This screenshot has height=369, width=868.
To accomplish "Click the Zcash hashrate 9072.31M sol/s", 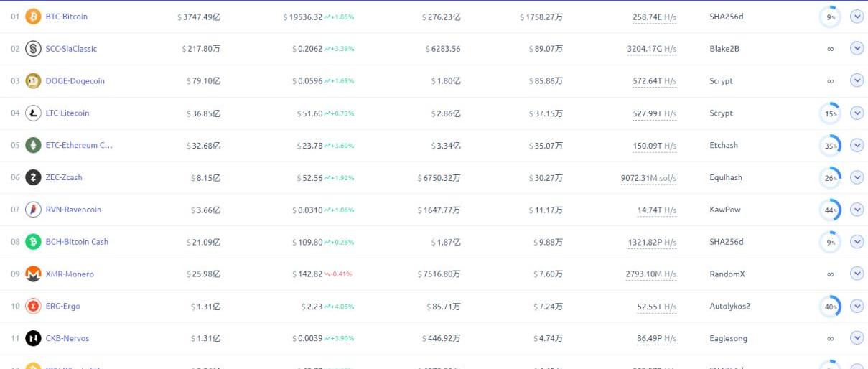I will click(x=649, y=177).
